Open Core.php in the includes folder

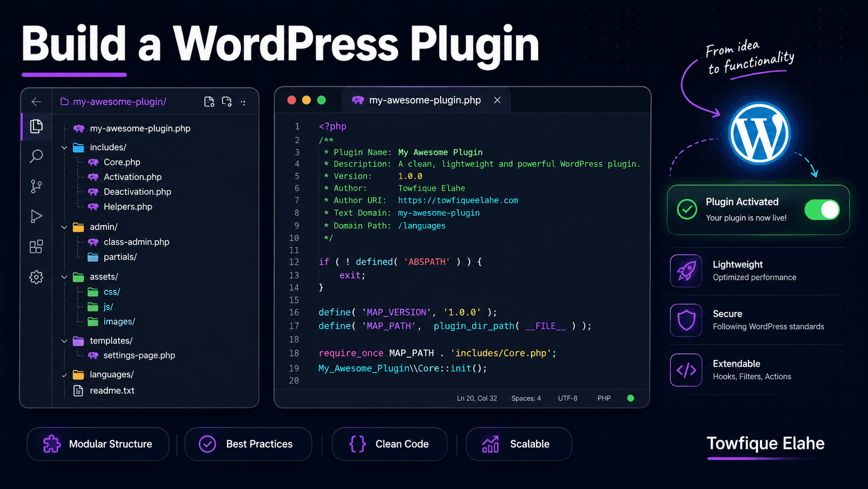pos(122,162)
